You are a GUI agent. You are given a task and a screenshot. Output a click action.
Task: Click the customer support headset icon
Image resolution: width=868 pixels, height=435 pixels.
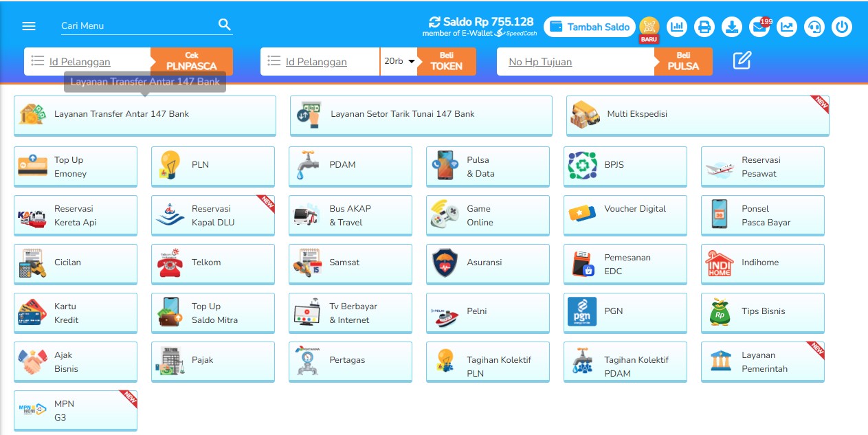tap(814, 27)
